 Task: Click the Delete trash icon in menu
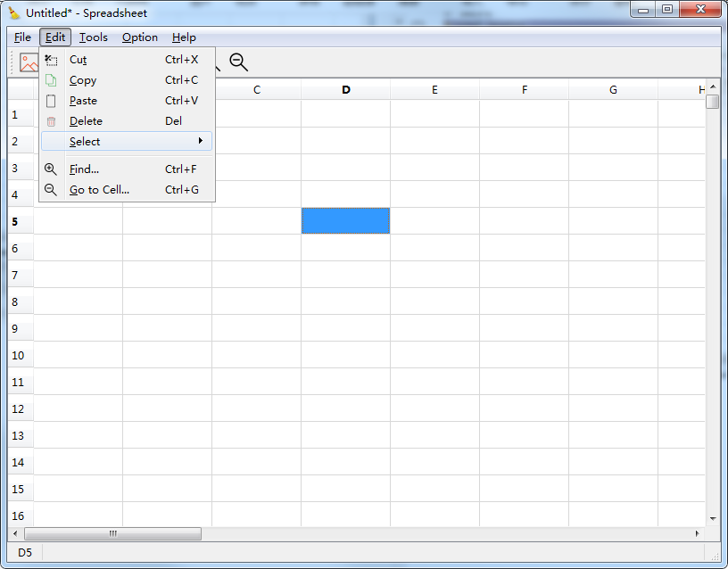[x=51, y=121]
